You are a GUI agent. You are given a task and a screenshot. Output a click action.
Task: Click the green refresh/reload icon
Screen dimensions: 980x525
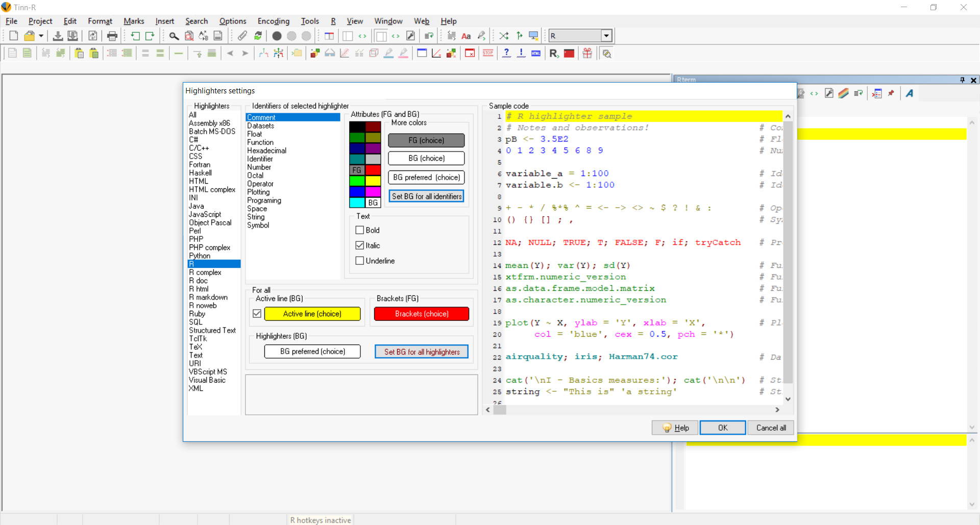coord(258,36)
